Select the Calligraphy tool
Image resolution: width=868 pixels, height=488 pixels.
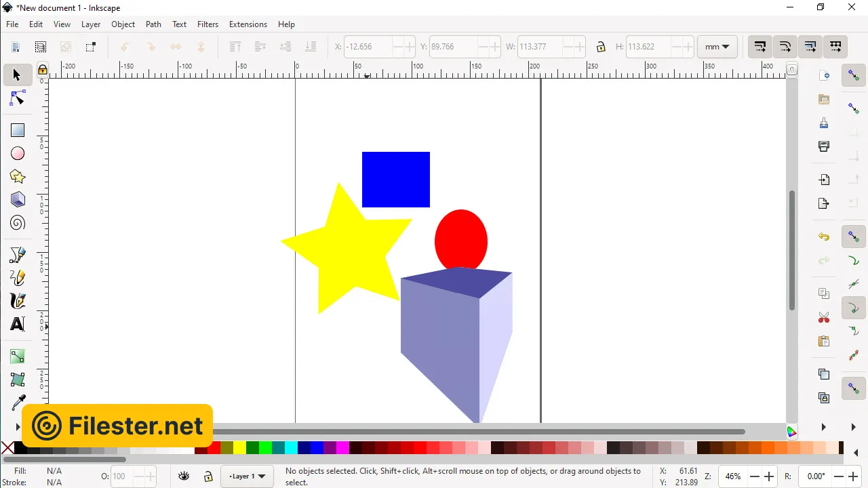[x=18, y=301]
